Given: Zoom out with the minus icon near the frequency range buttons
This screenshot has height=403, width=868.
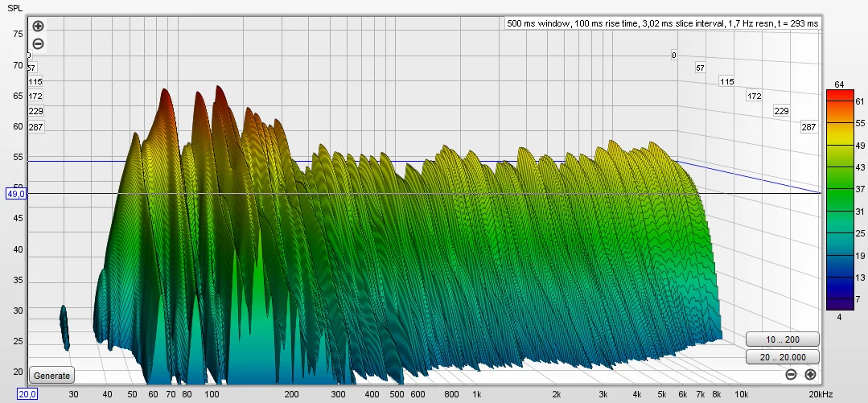Looking at the screenshot, I should click(x=791, y=374).
